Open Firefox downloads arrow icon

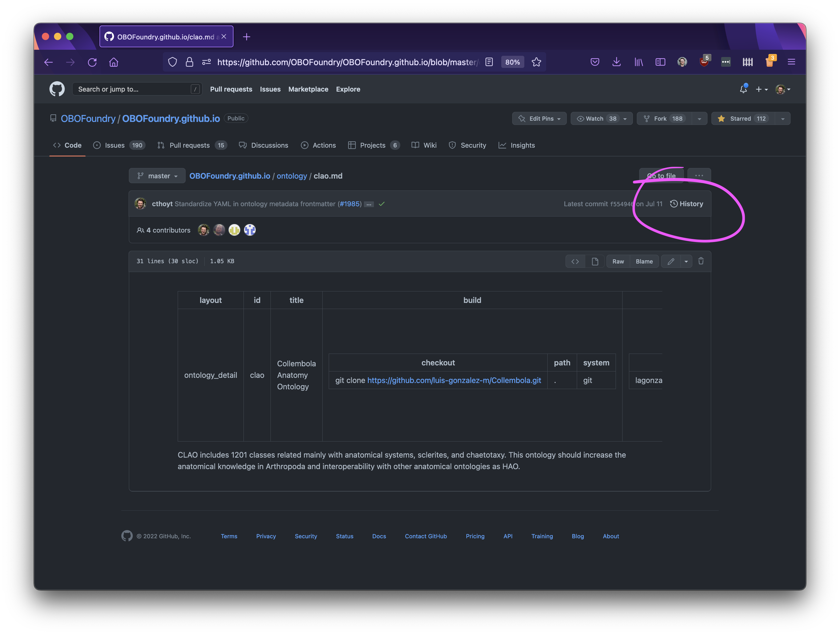tap(616, 62)
